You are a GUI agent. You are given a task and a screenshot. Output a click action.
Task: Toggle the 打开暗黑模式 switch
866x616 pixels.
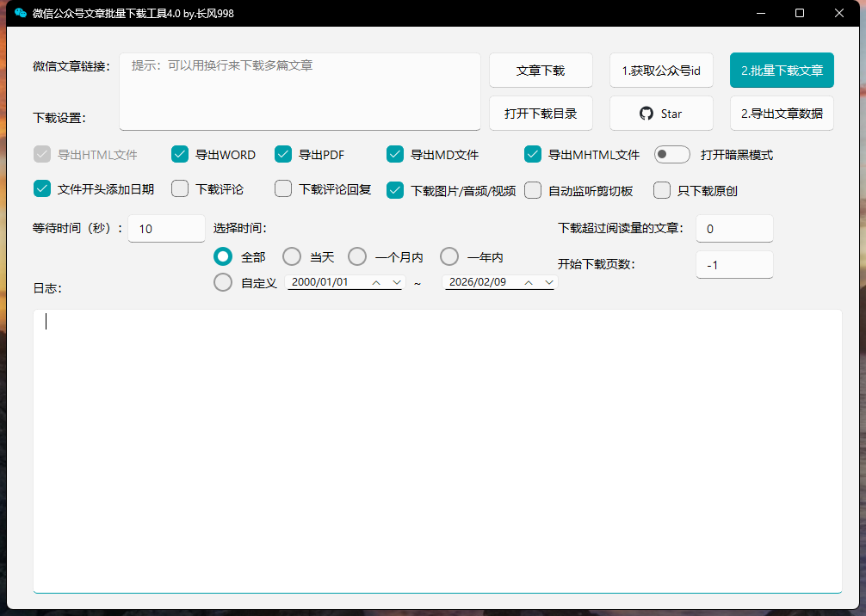tap(671, 154)
